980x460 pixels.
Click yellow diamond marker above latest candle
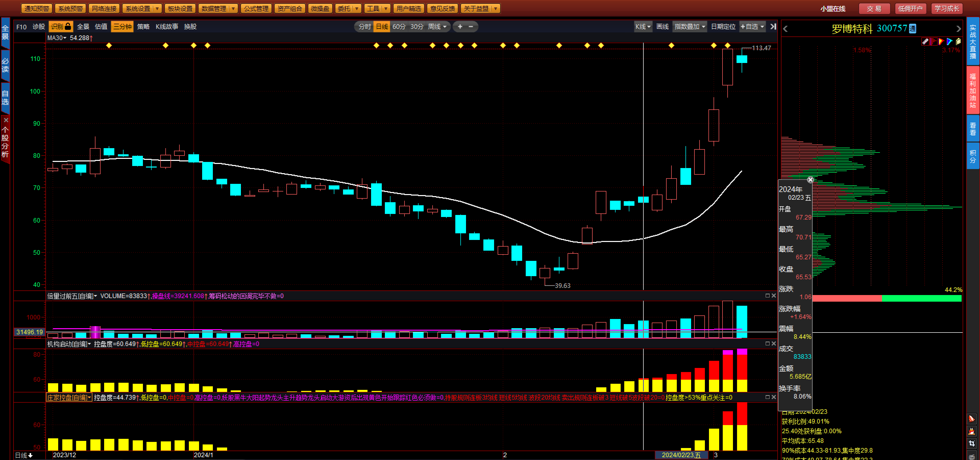(x=727, y=46)
